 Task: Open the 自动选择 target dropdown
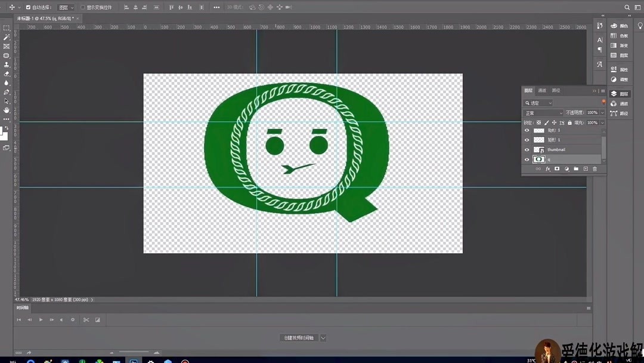[x=67, y=7]
